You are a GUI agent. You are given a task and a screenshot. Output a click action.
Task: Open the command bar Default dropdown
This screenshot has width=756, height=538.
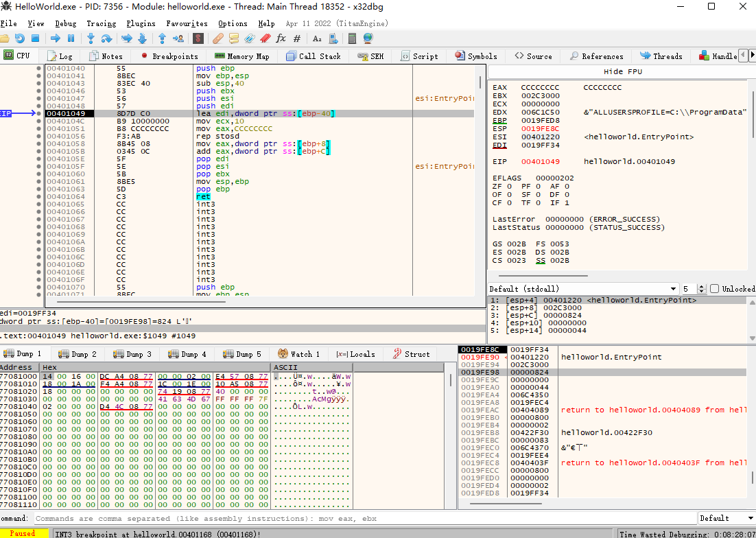pyautogui.click(x=726, y=518)
